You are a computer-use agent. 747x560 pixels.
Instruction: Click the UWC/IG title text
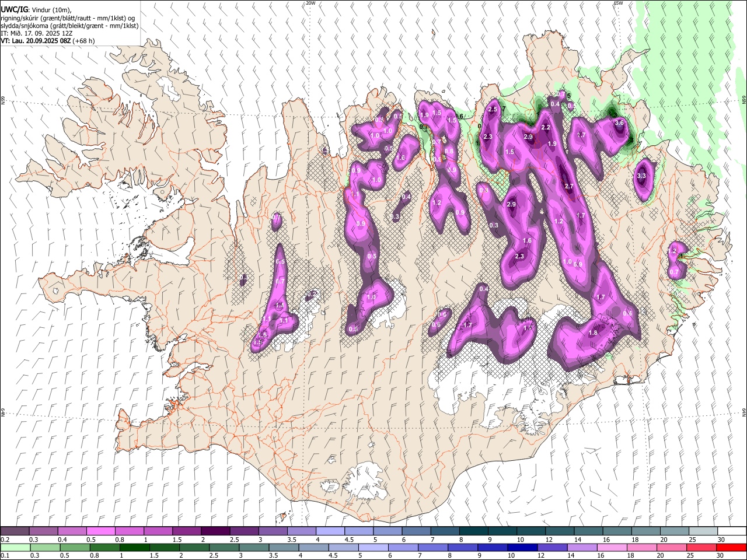click(x=14, y=10)
